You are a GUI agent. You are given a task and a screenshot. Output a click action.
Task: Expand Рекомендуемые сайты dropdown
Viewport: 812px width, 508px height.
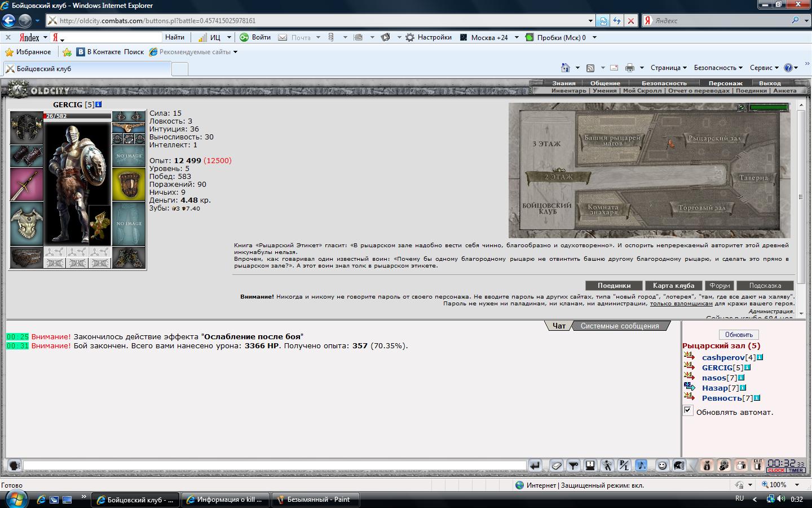pyautogui.click(x=235, y=52)
